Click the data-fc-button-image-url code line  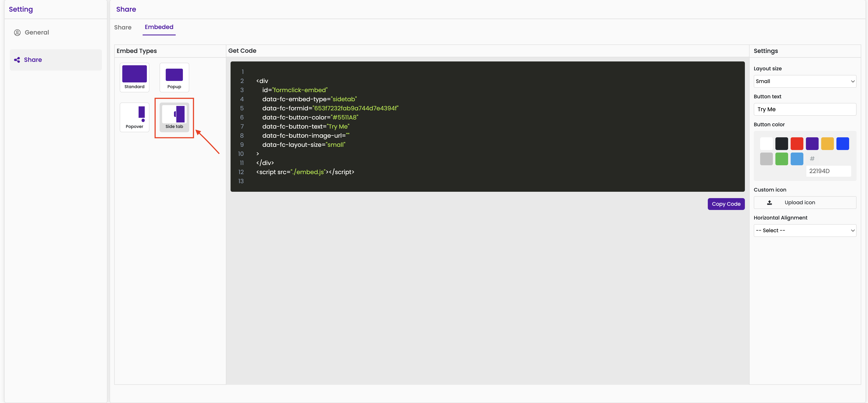(306, 135)
